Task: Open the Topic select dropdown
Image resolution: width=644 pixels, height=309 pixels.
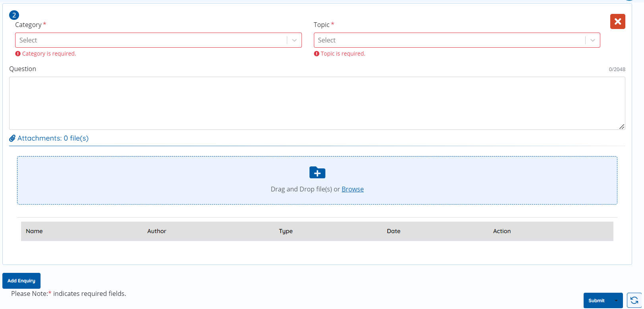Action: coord(457,40)
